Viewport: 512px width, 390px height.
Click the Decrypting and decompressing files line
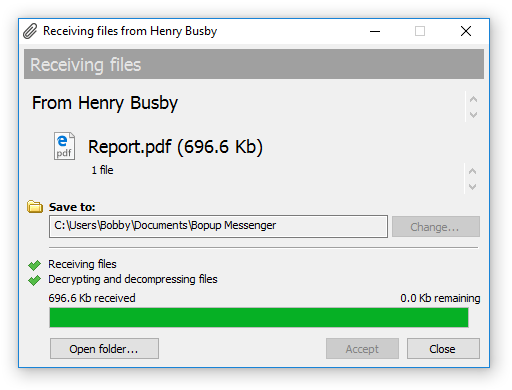[133, 279]
